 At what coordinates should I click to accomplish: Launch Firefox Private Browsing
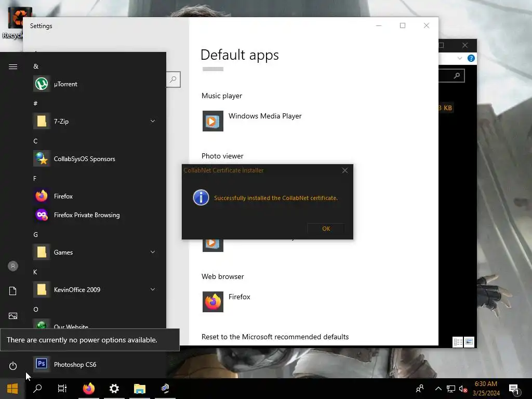pyautogui.click(x=95, y=215)
